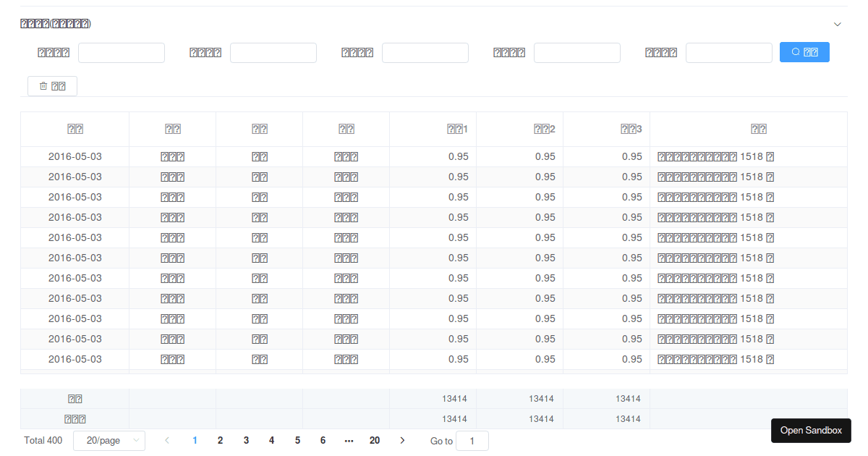Click the magnifier icon in the search button
Image resolution: width=868 pixels, height=456 pixels.
click(794, 51)
